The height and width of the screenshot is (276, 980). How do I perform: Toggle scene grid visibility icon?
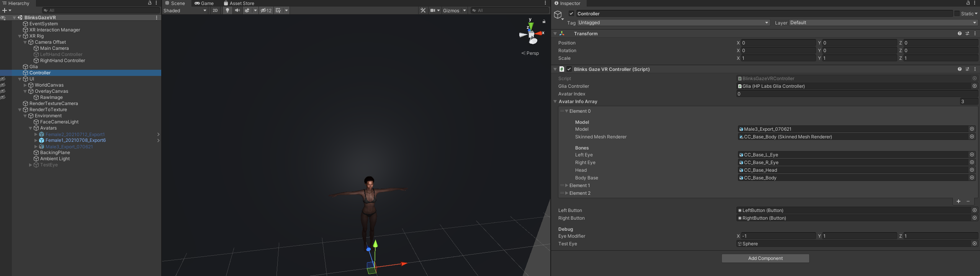(278, 10)
